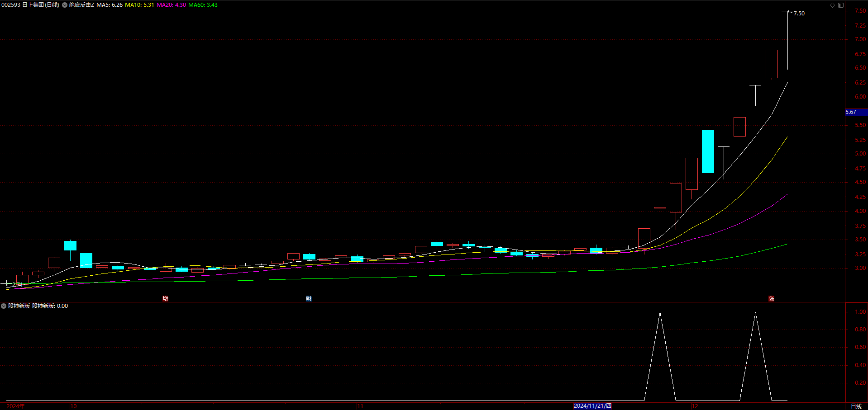Click the yellow MA10: 5.31 label
Viewport: 868px width, 410px height.
click(x=139, y=5)
